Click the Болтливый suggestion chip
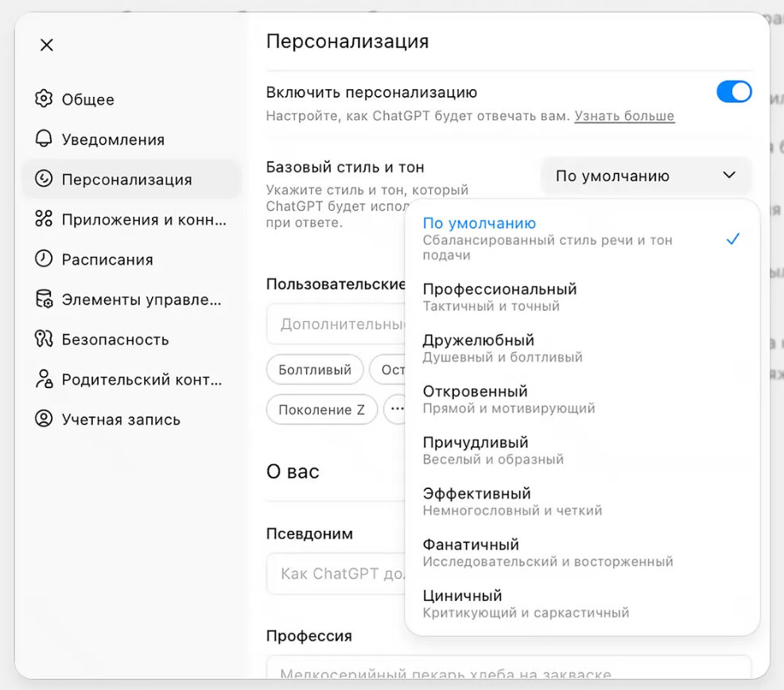 click(315, 370)
